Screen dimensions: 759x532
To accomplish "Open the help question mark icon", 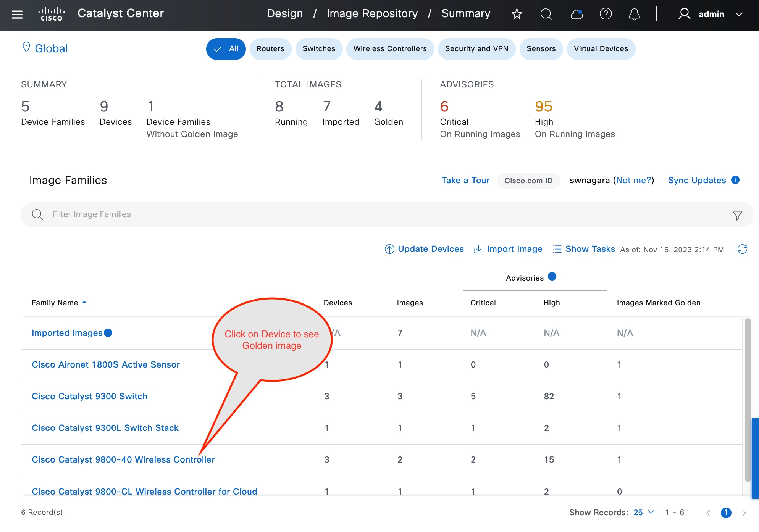I will pyautogui.click(x=606, y=14).
